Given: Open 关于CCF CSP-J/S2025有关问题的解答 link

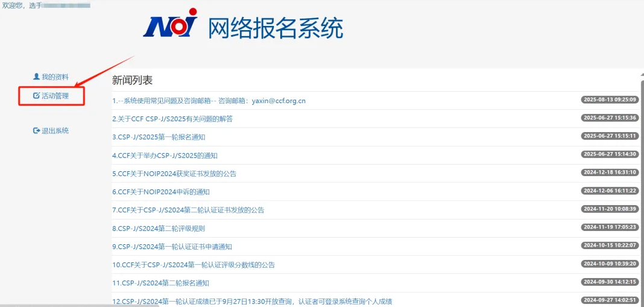Looking at the screenshot, I should pos(172,119).
